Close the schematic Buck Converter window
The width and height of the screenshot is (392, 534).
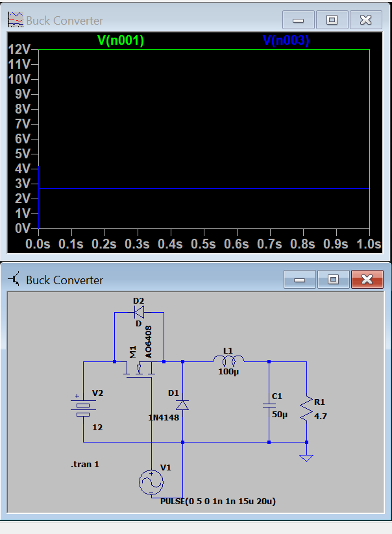367,279
